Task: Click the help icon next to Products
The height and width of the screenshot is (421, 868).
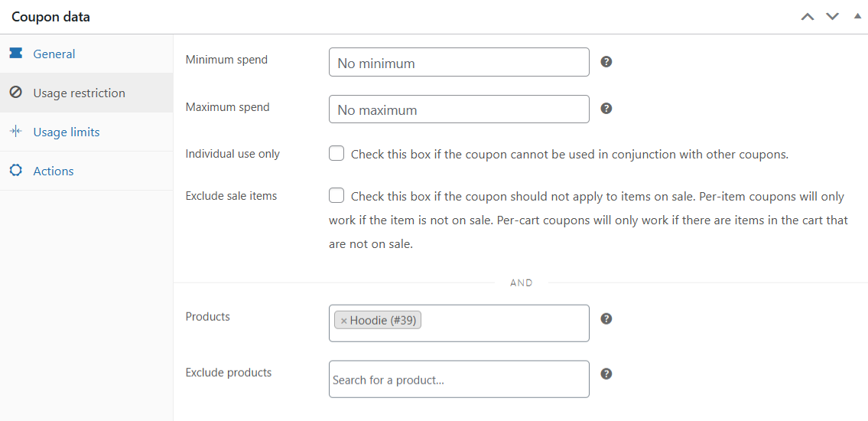Action: (606, 318)
